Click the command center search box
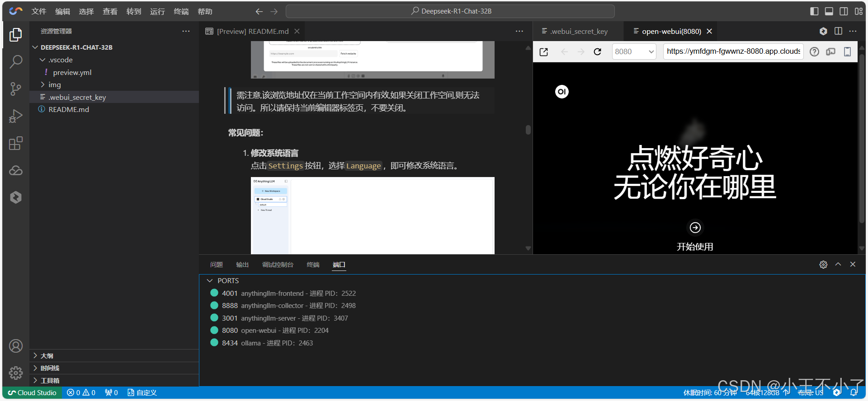 click(450, 11)
